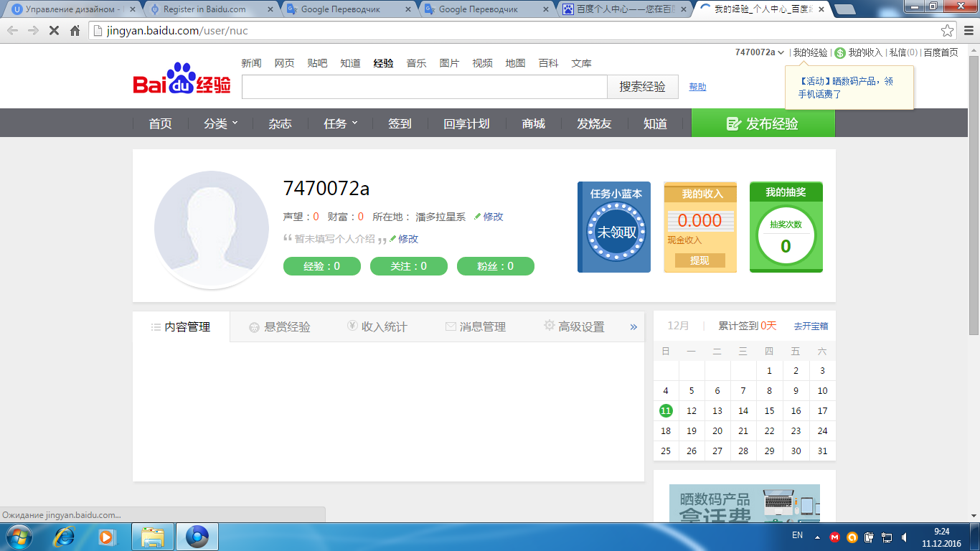Click the 文库 top link
Image resolution: width=980 pixels, height=551 pixels.
tap(581, 63)
